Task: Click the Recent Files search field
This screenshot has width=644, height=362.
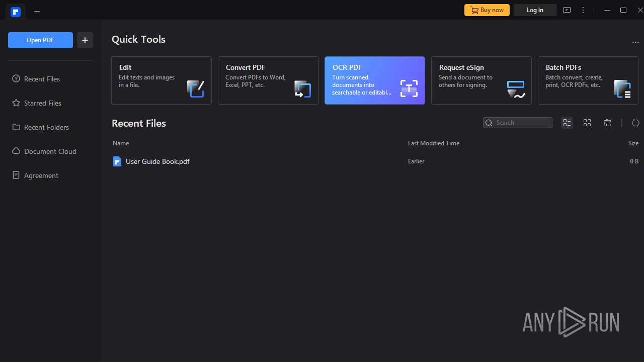Action: [x=518, y=123]
